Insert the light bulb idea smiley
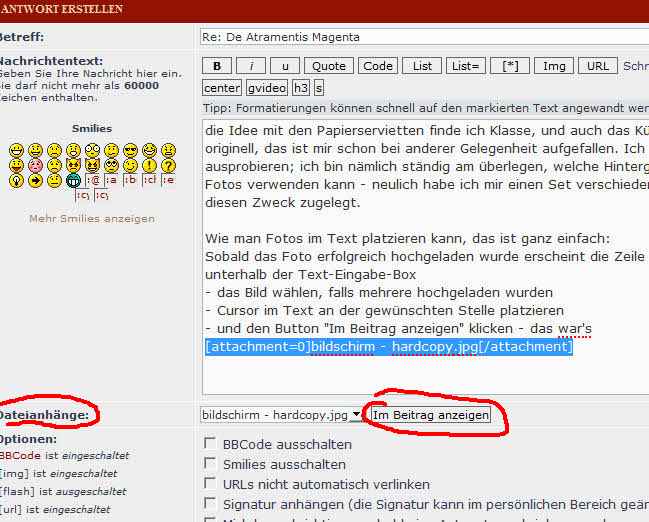 click(x=16, y=181)
